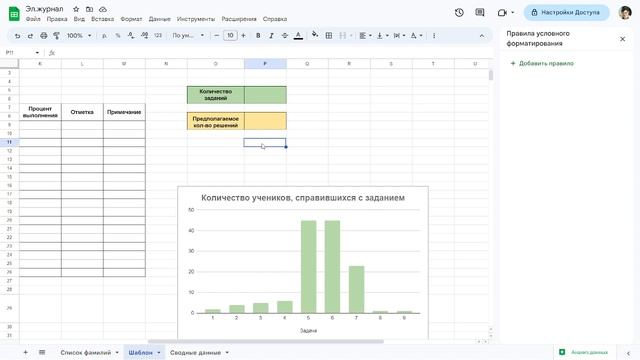Click the Настройки Доступа share button

[567, 13]
